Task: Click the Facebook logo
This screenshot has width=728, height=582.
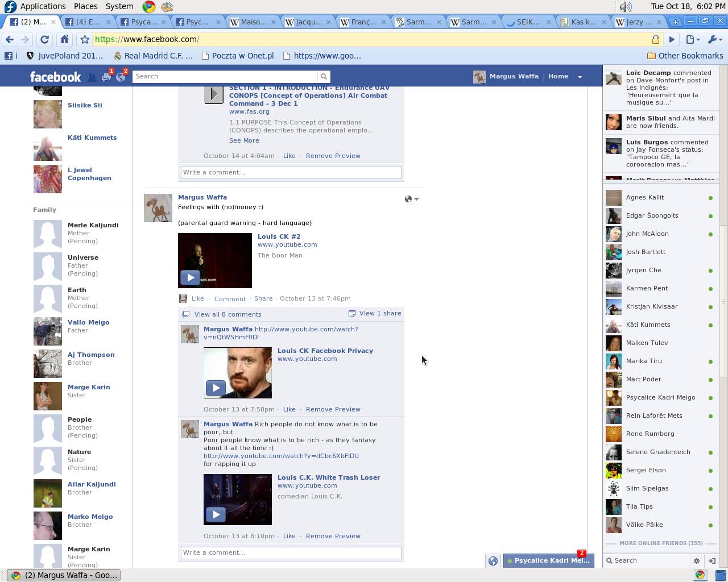Action: point(56,77)
